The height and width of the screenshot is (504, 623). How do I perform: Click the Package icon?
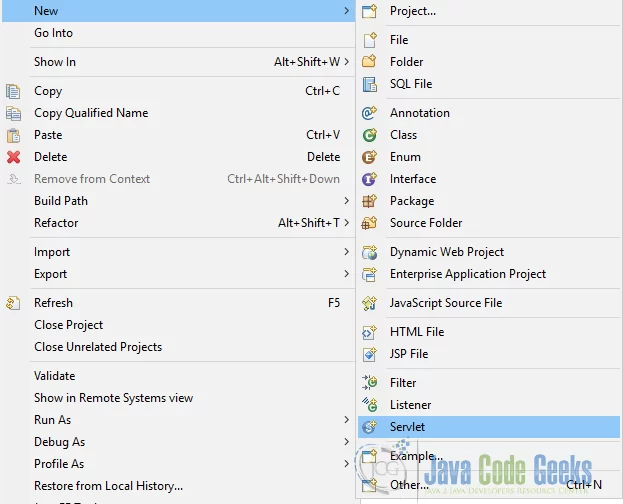pos(369,201)
